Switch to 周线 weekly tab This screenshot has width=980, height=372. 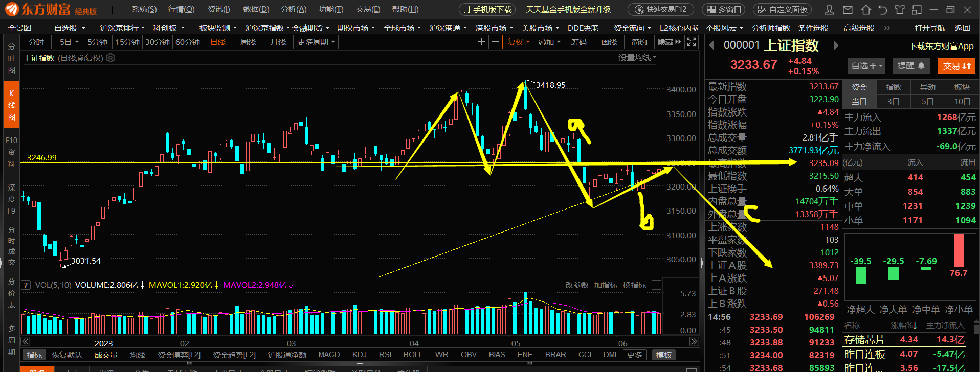pos(248,42)
